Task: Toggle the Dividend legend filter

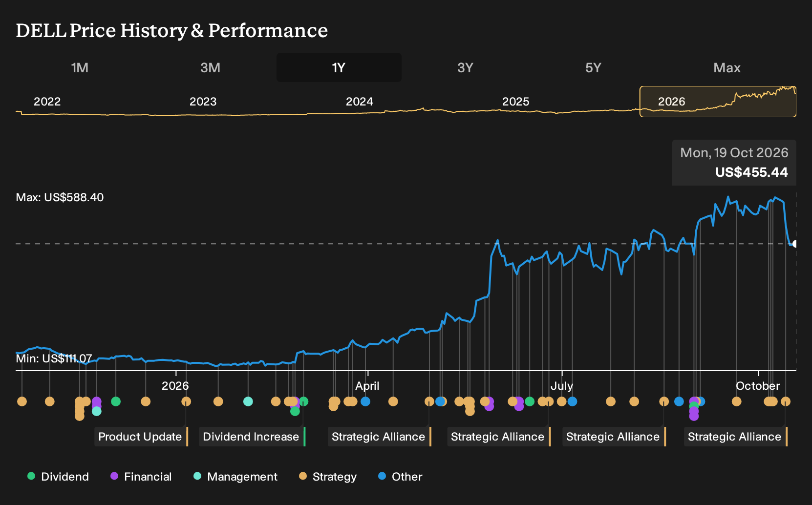Action: click(58, 477)
